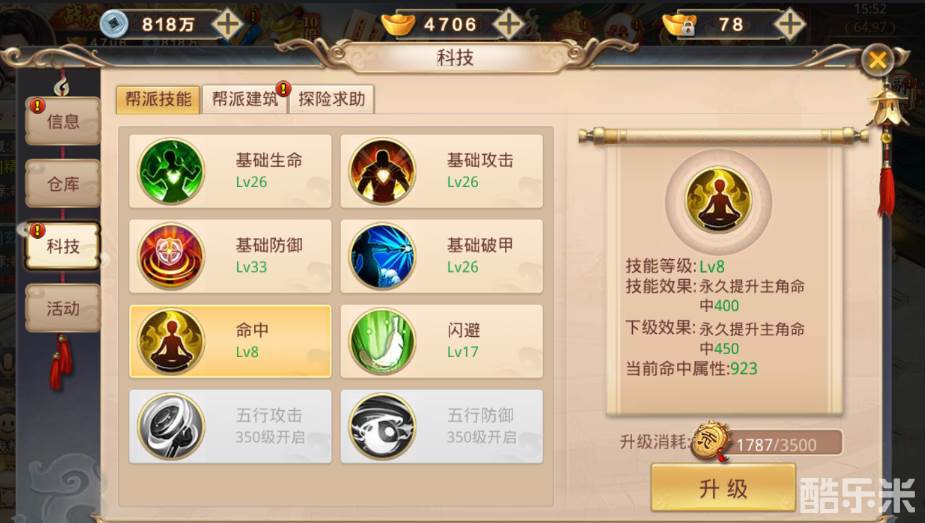
Task: Switch to the 探险求助 tab
Action: coord(332,99)
